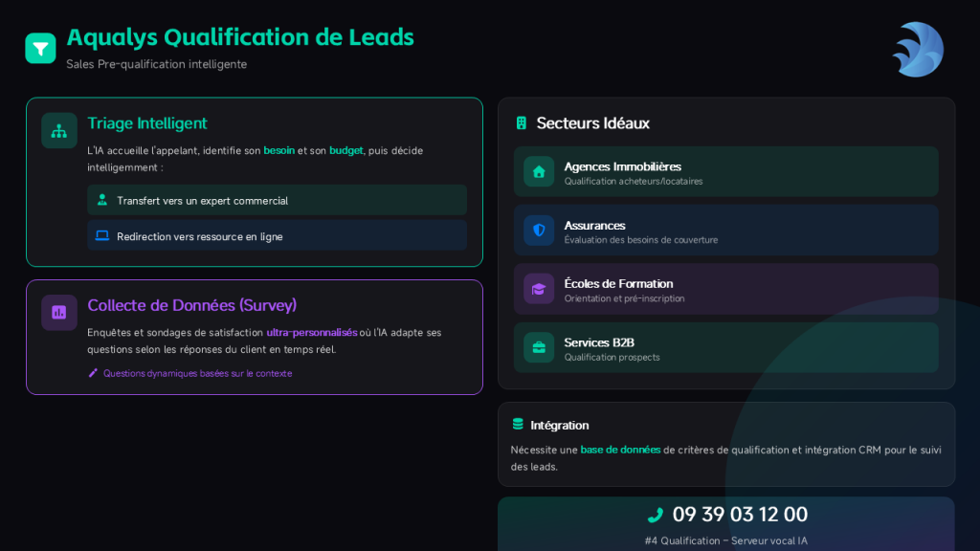Viewport: 980px width, 551px height.
Task: Click 'Questions dynamiques basées sur le contexte'
Action: pos(197,373)
